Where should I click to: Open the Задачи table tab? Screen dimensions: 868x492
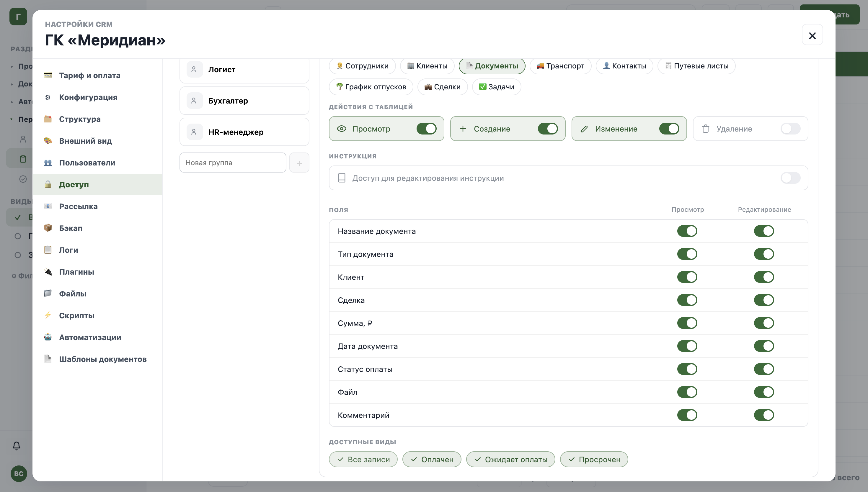click(497, 87)
